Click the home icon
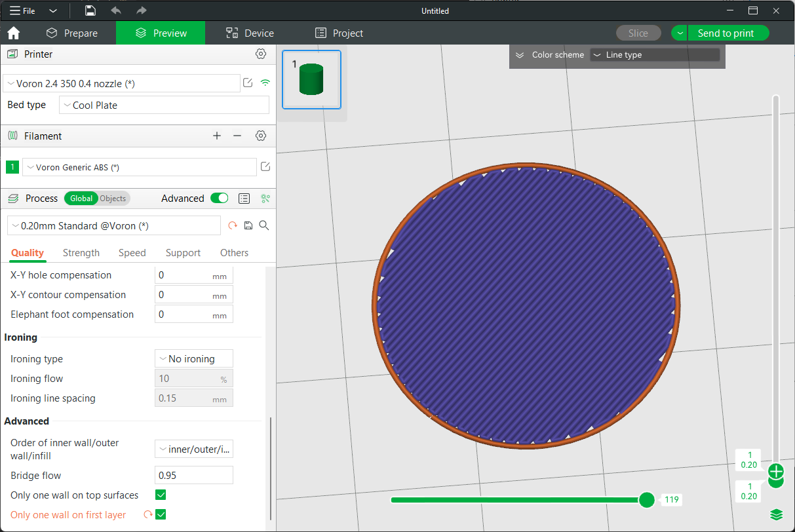Image resolution: width=795 pixels, height=532 pixels. (x=13, y=33)
